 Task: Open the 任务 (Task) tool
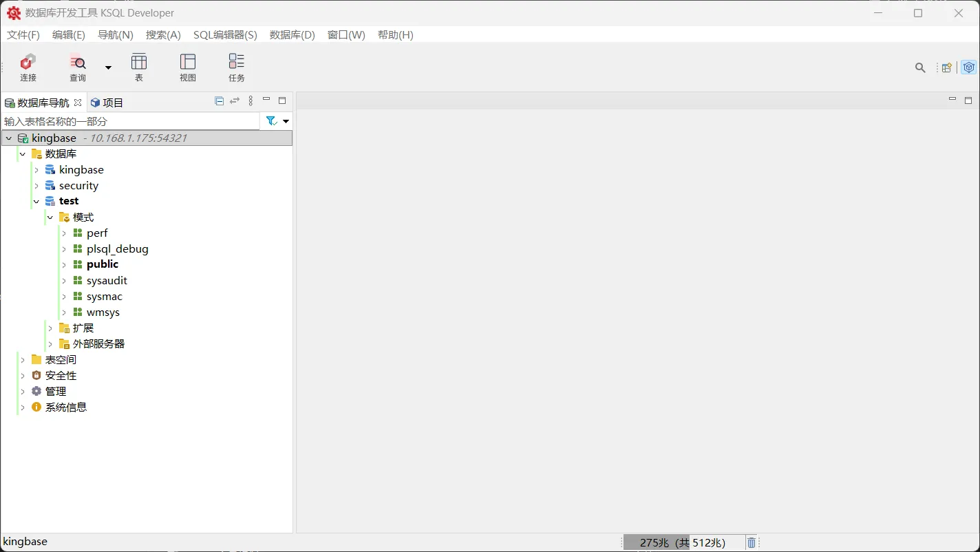(x=236, y=67)
